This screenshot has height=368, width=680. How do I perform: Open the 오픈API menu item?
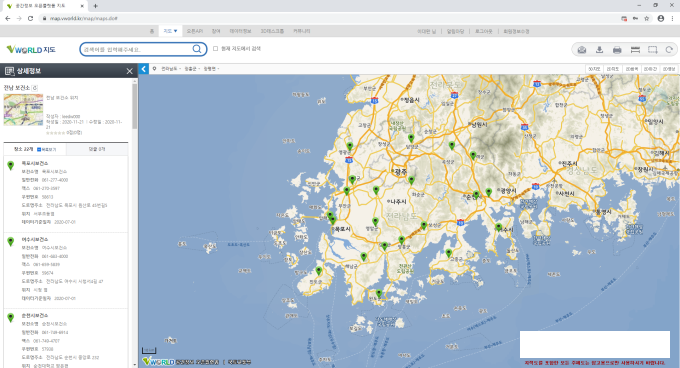point(195,31)
